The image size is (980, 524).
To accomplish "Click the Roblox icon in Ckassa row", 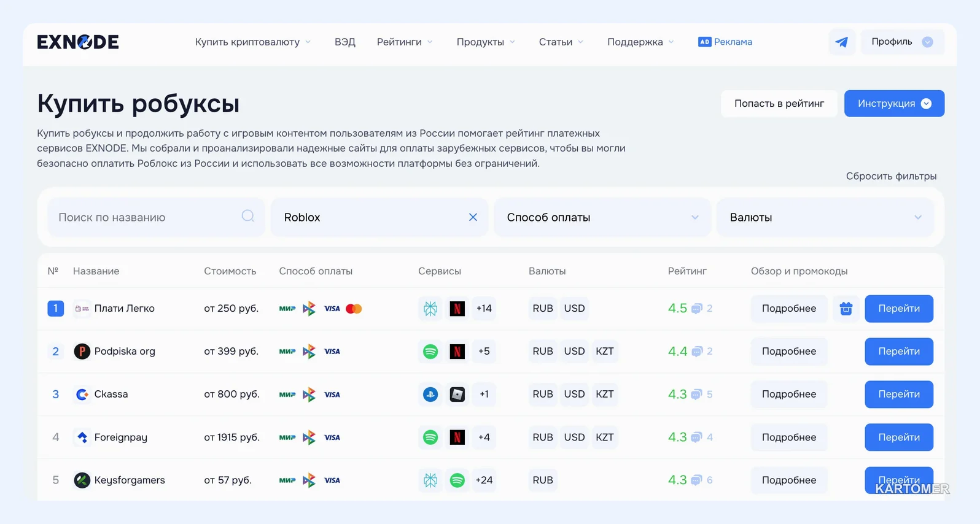I will 457,395.
